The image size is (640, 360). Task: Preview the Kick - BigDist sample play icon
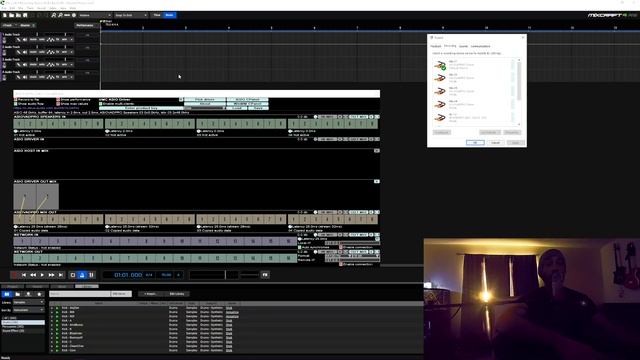(x=57, y=308)
